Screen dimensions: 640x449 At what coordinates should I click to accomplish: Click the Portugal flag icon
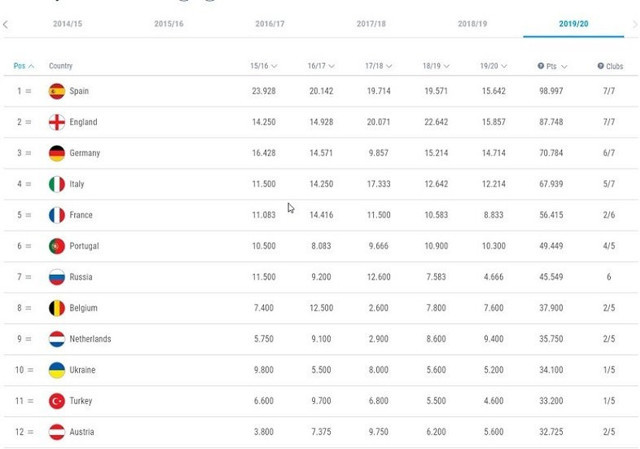pyautogui.click(x=57, y=246)
